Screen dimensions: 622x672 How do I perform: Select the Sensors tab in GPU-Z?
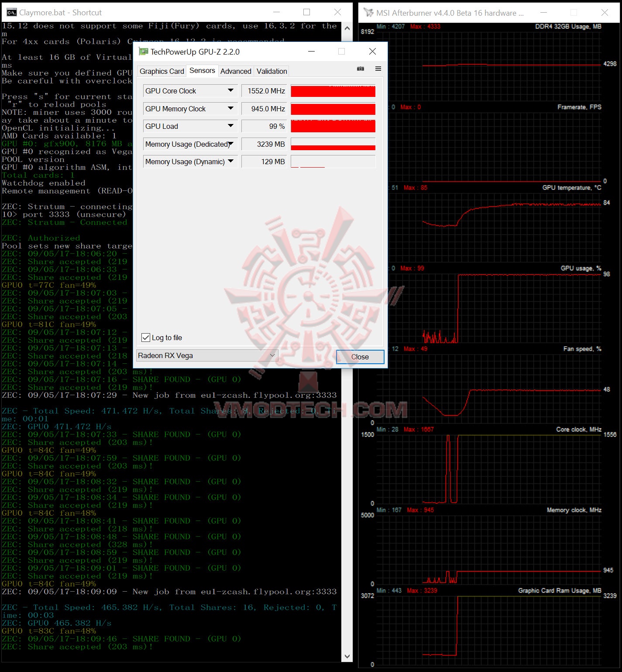[202, 71]
